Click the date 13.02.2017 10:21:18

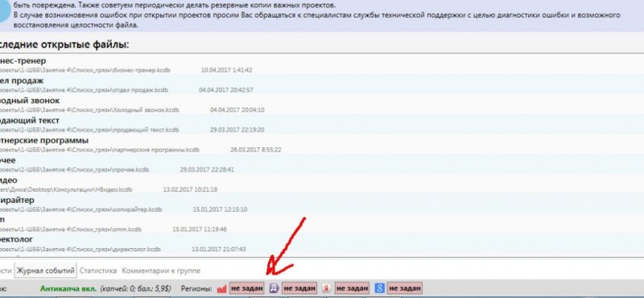(190, 189)
